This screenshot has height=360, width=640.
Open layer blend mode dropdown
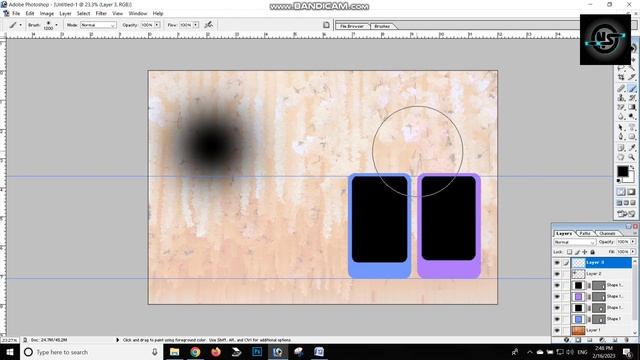click(x=574, y=242)
